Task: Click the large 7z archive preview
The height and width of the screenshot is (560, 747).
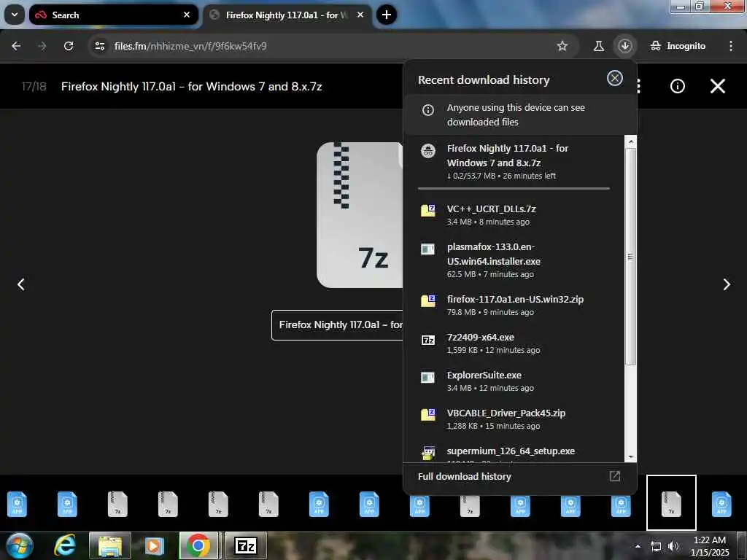Action: tap(360, 215)
